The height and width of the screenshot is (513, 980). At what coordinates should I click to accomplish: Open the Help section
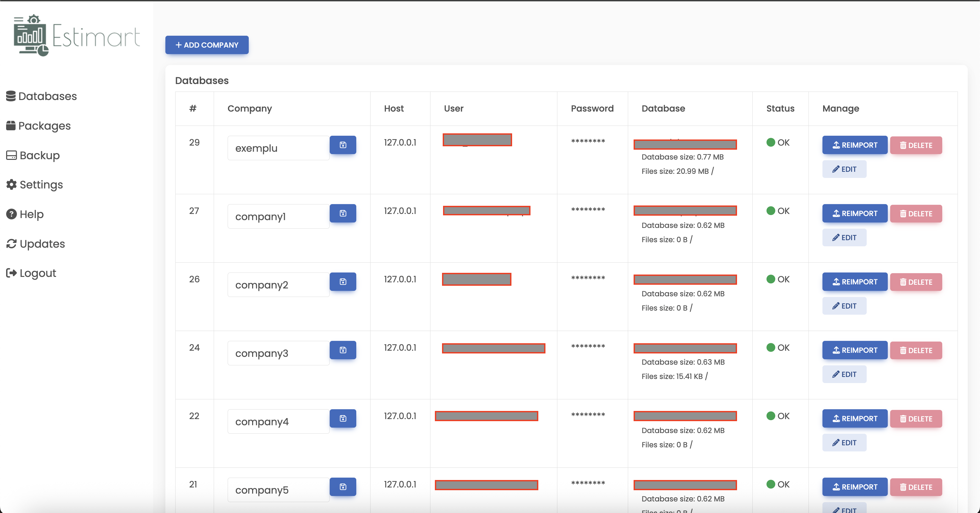click(11, 214)
